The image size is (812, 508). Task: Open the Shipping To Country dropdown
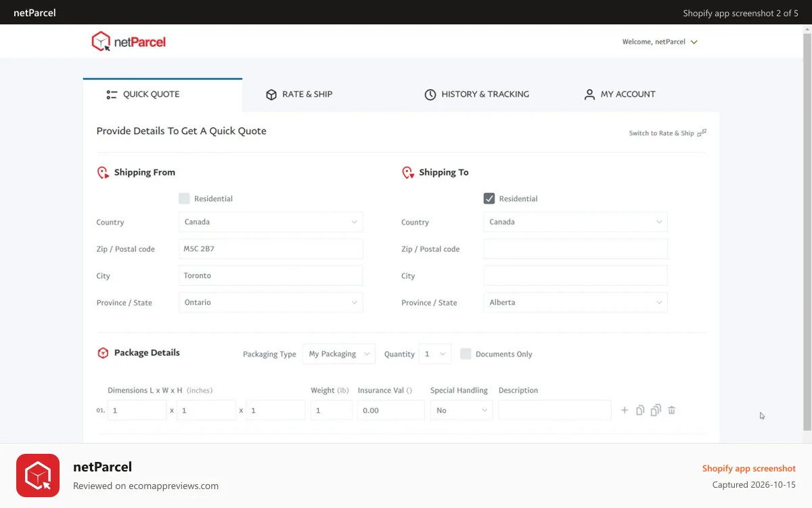point(575,222)
